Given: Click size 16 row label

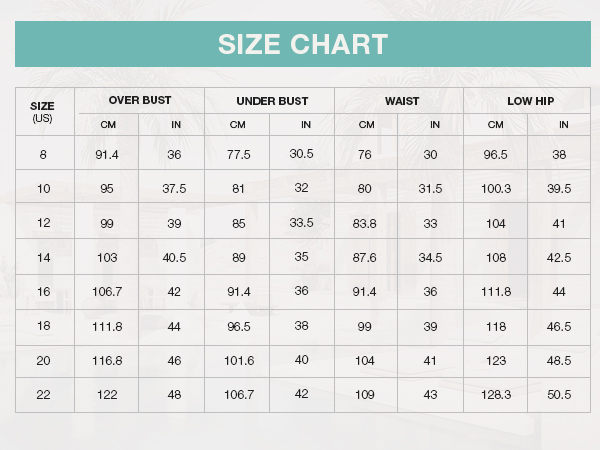Looking at the screenshot, I should click(x=43, y=292).
